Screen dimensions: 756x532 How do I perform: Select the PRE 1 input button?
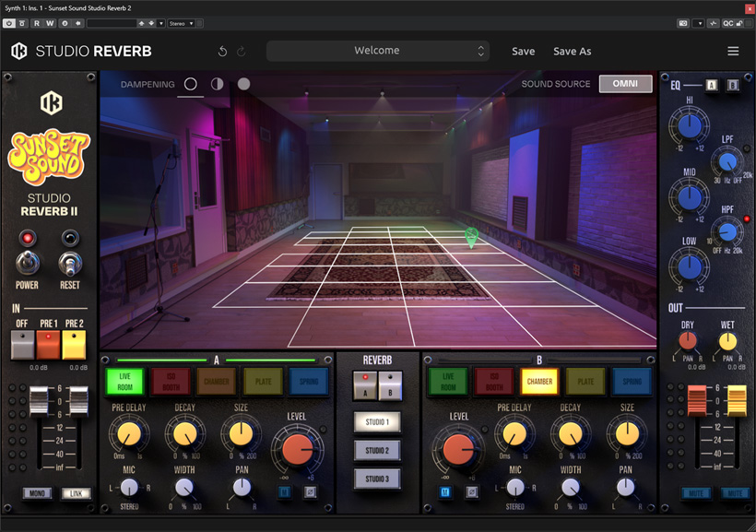(48, 345)
